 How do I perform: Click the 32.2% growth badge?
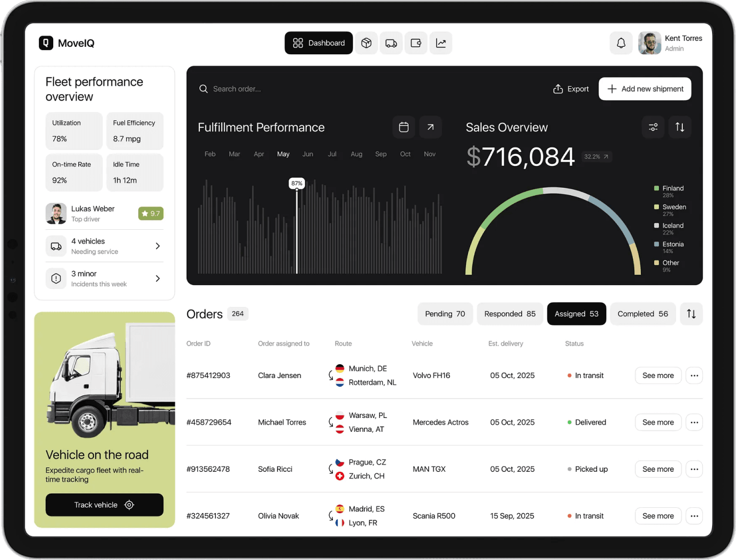tap(596, 156)
